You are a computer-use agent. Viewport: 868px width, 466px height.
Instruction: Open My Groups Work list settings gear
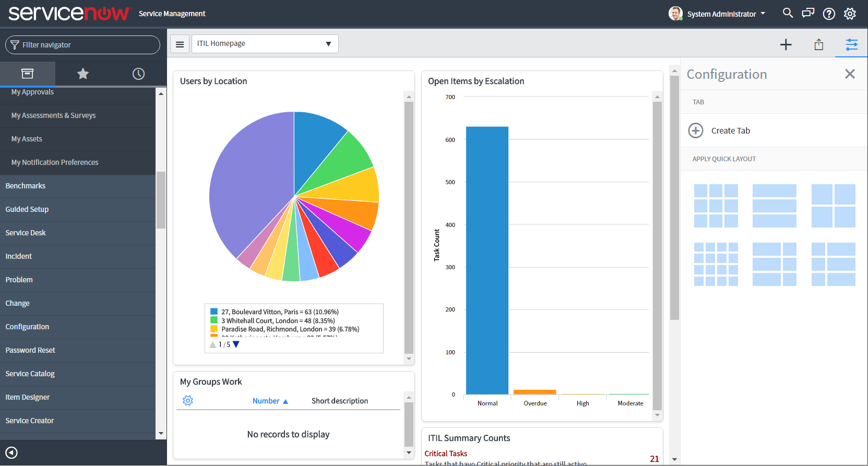point(188,400)
